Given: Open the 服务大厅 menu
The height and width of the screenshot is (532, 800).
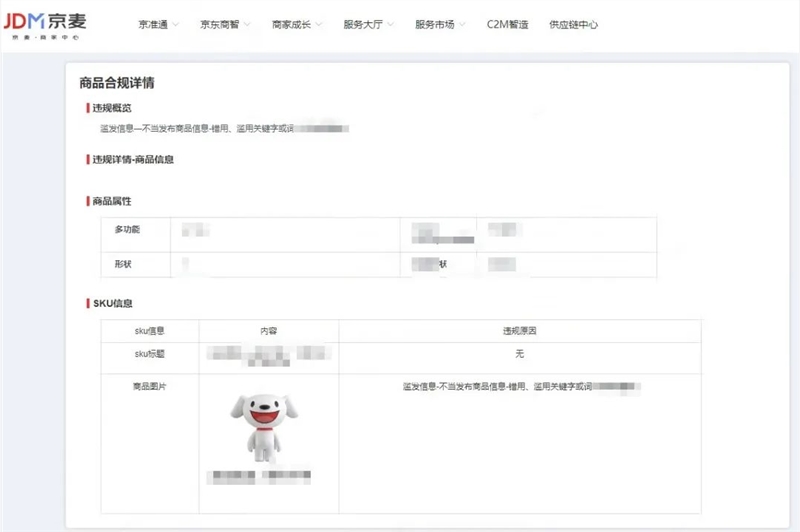Looking at the screenshot, I should pos(363,24).
